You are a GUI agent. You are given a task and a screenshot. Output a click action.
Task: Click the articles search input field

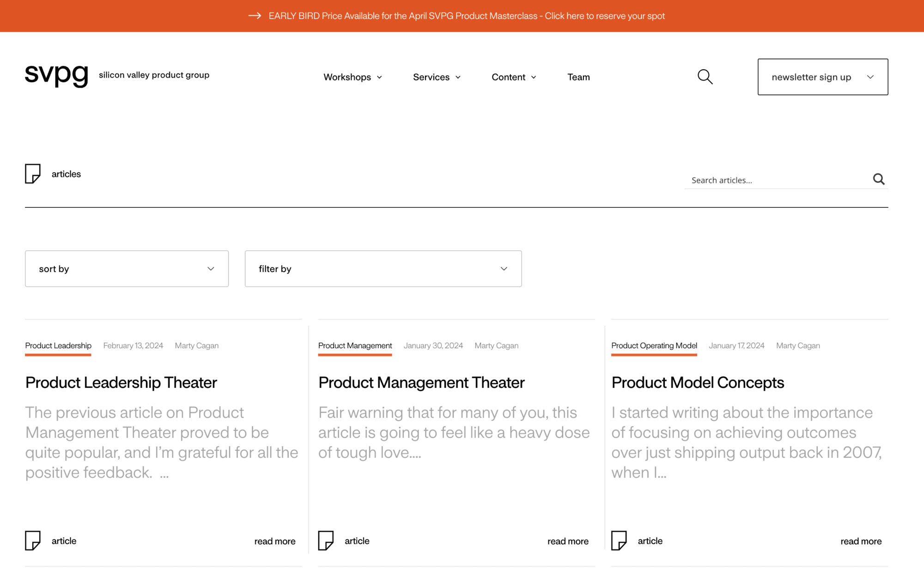click(779, 180)
